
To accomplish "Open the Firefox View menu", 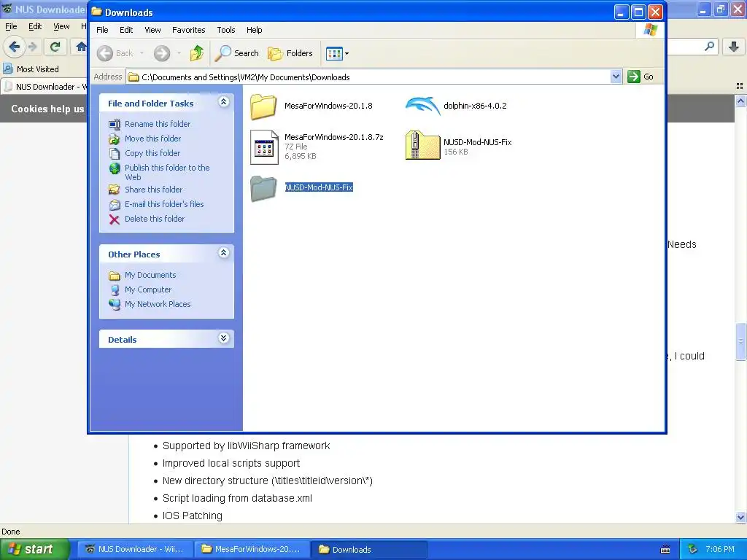I will coord(61,27).
